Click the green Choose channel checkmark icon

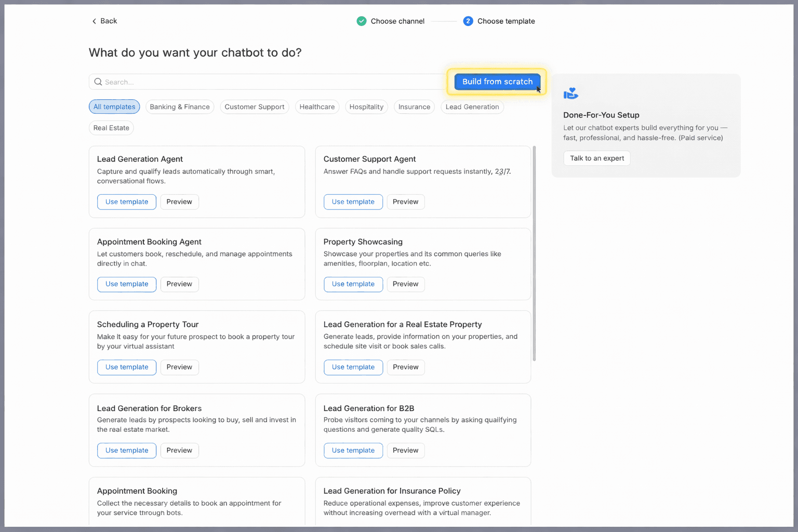pos(362,21)
